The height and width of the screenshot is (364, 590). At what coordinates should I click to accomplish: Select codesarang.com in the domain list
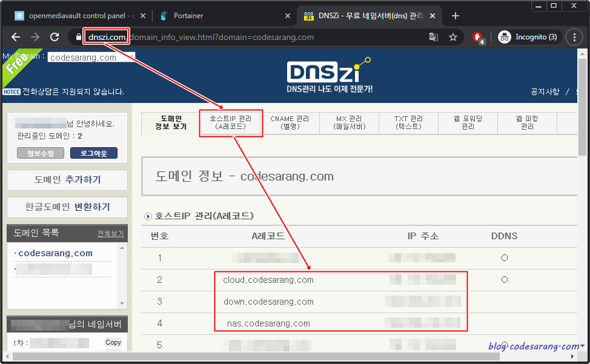(55, 253)
